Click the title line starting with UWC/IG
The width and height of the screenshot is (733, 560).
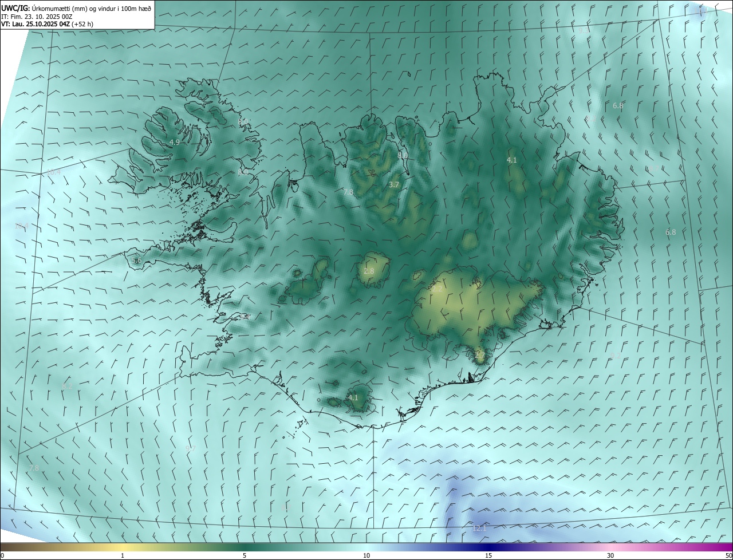(76, 8)
